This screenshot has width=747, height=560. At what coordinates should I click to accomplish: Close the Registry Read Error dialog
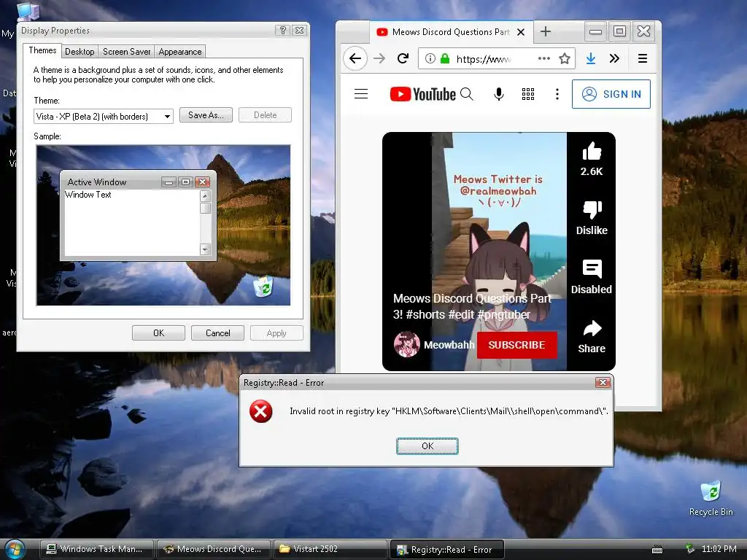tap(603, 382)
